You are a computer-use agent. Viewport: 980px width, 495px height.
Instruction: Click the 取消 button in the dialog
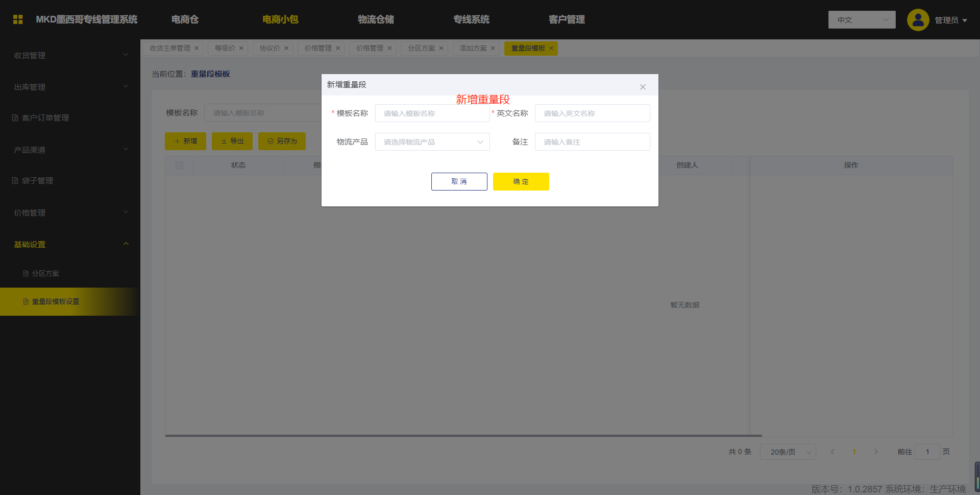[x=459, y=181]
